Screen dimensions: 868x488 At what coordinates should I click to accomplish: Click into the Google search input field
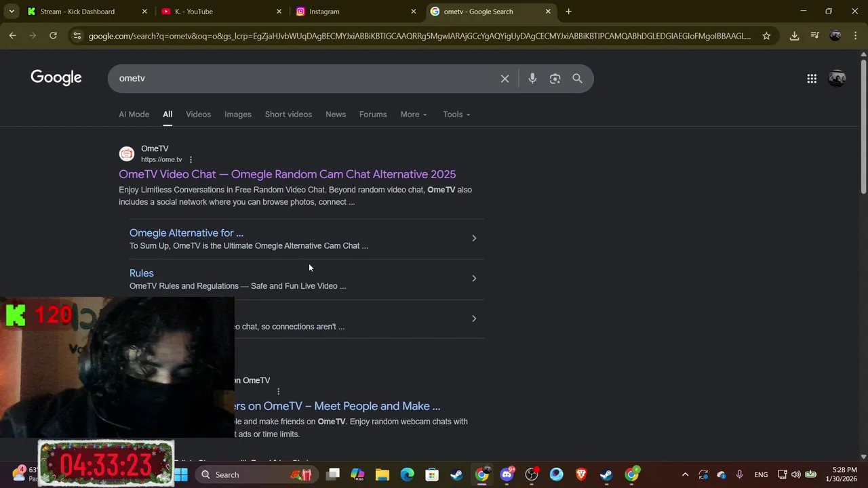pyautogui.click(x=305, y=79)
